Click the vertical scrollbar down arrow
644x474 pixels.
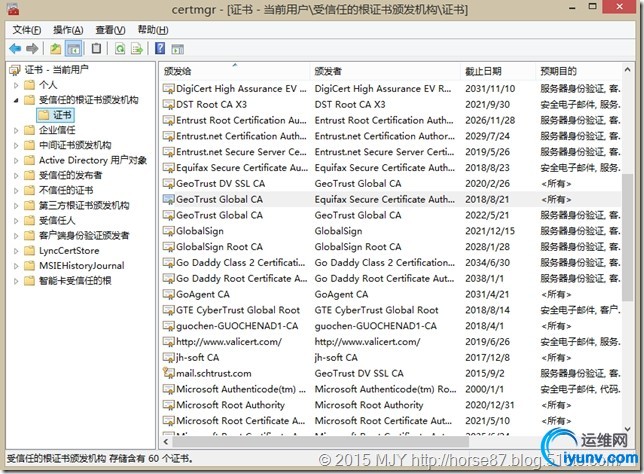tap(627, 429)
